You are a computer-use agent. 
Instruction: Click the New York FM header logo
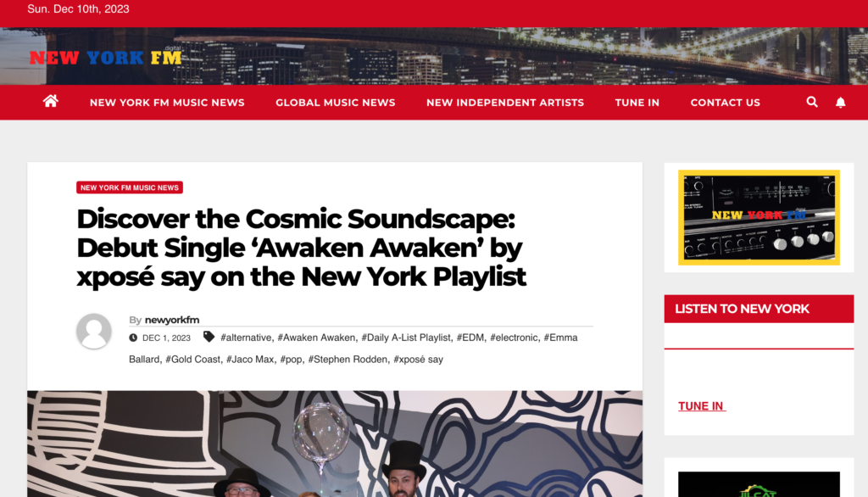(x=105, y=57)
